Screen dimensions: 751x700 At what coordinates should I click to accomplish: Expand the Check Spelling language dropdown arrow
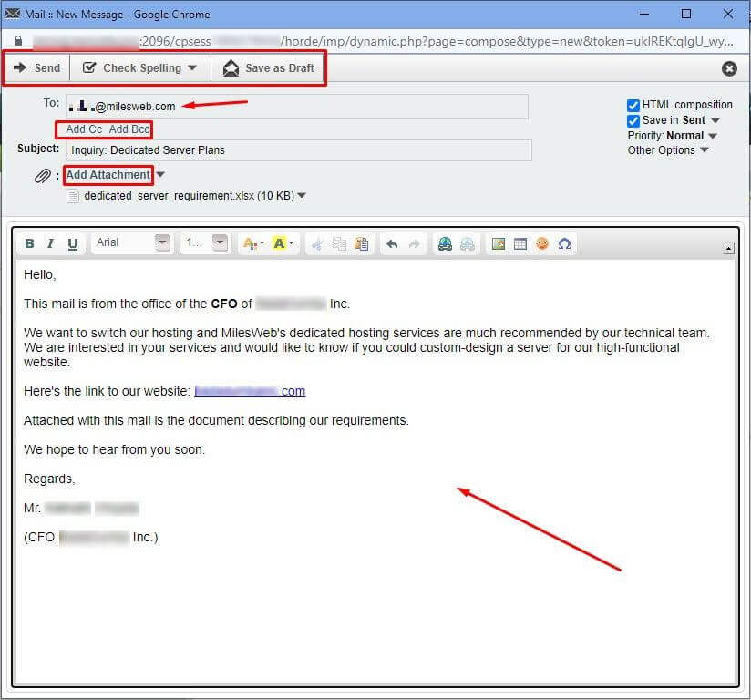tap(192, 68)
